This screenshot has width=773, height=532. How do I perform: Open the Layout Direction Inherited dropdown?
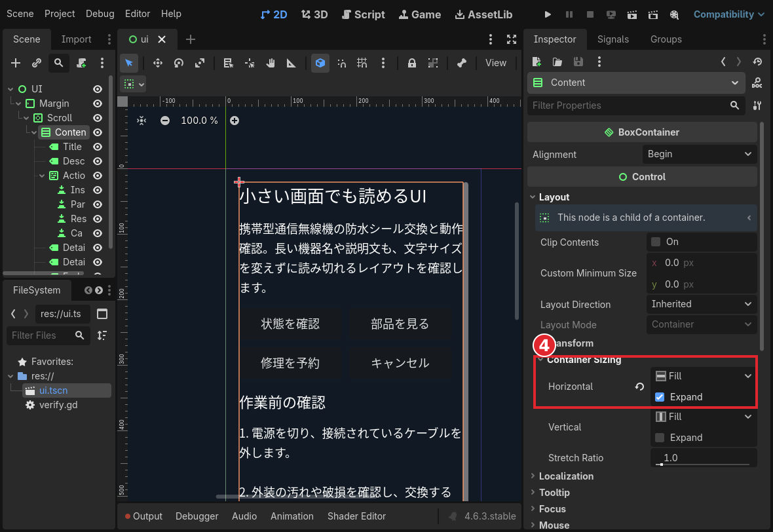[x=702, y=304]
